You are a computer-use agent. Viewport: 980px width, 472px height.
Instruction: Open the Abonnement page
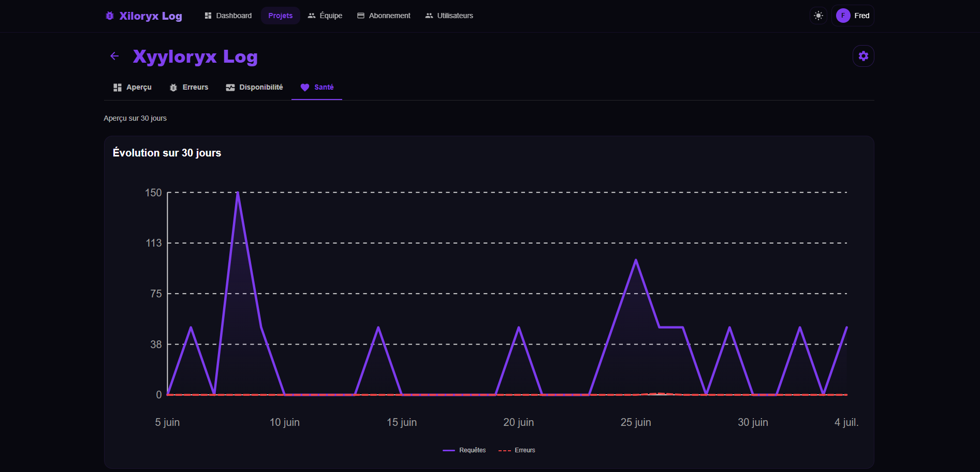[x=384, y=16]
